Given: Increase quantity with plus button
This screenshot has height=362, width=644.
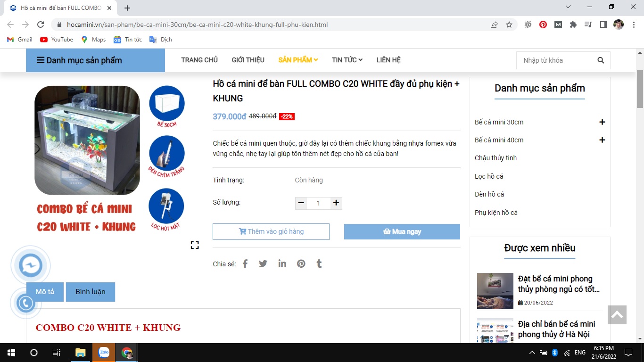Looking at the screenshot, I should click(x=336, y=203).
